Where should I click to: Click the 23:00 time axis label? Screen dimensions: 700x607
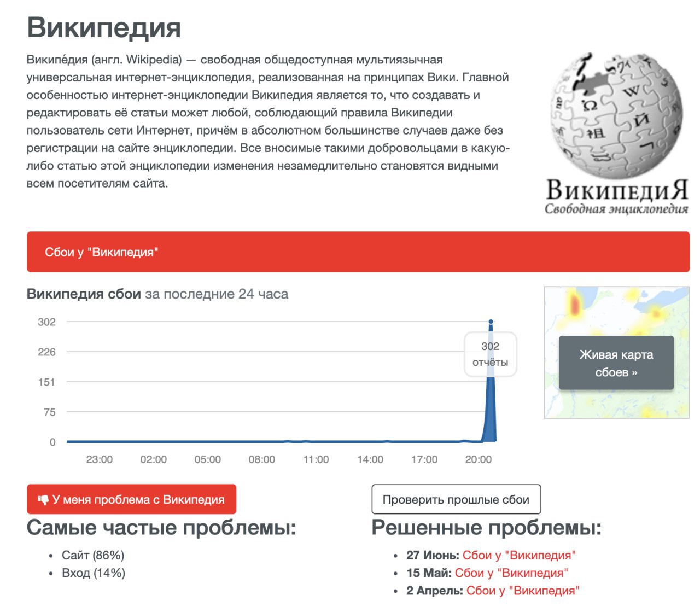point(100,459)
